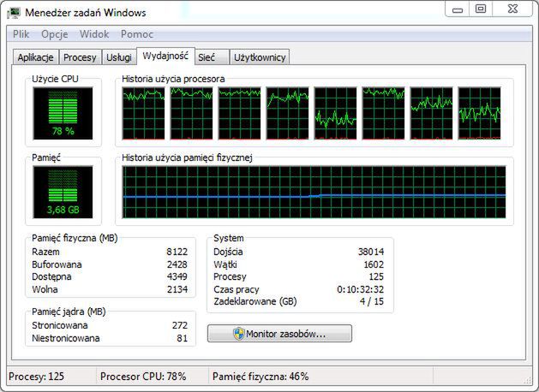
Task: Click the Buforowana label
Action: tap(57, 264)
